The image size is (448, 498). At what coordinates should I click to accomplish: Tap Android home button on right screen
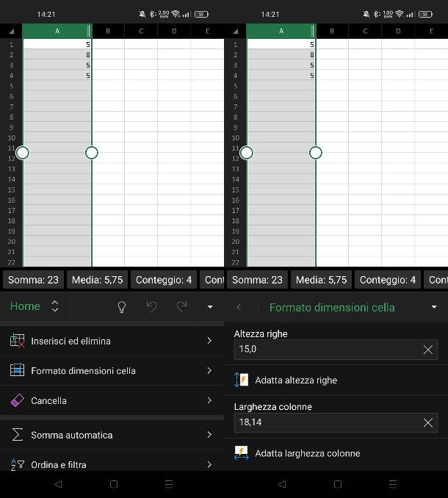point(338,484)
